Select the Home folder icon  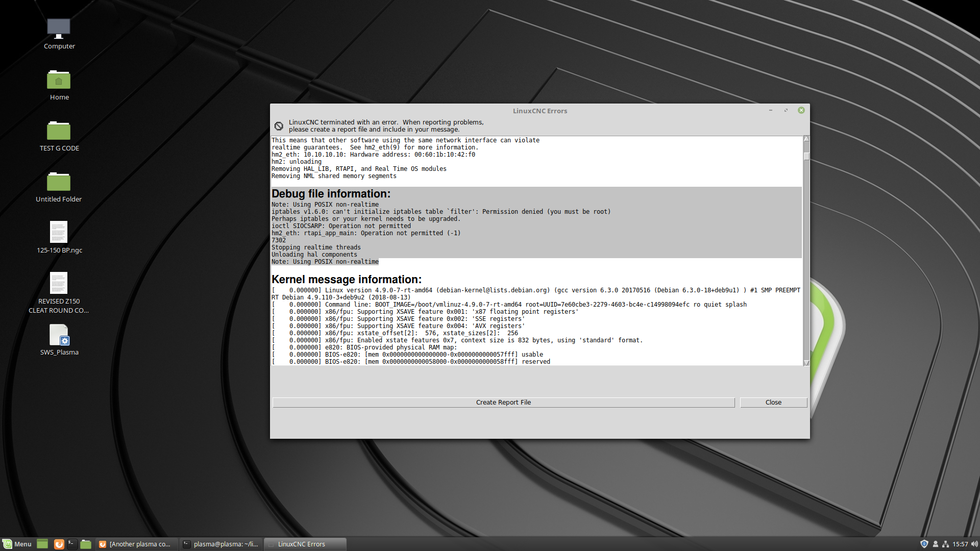59,85
